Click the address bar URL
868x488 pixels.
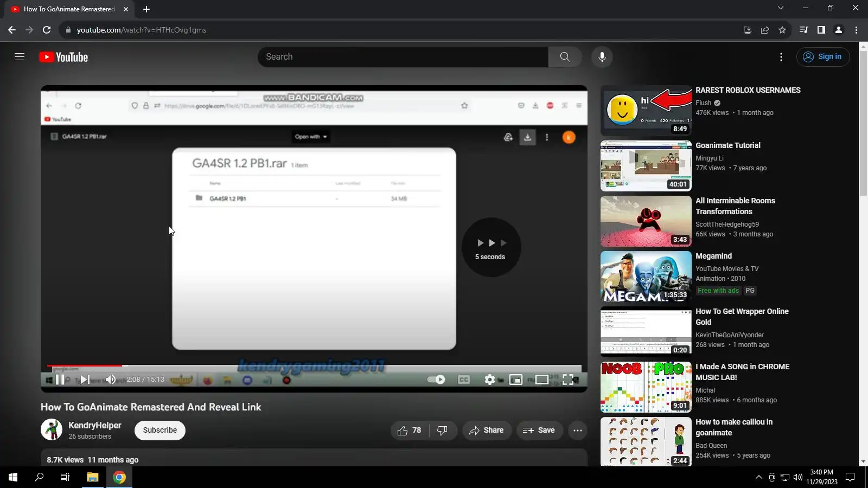coord(142,30)
